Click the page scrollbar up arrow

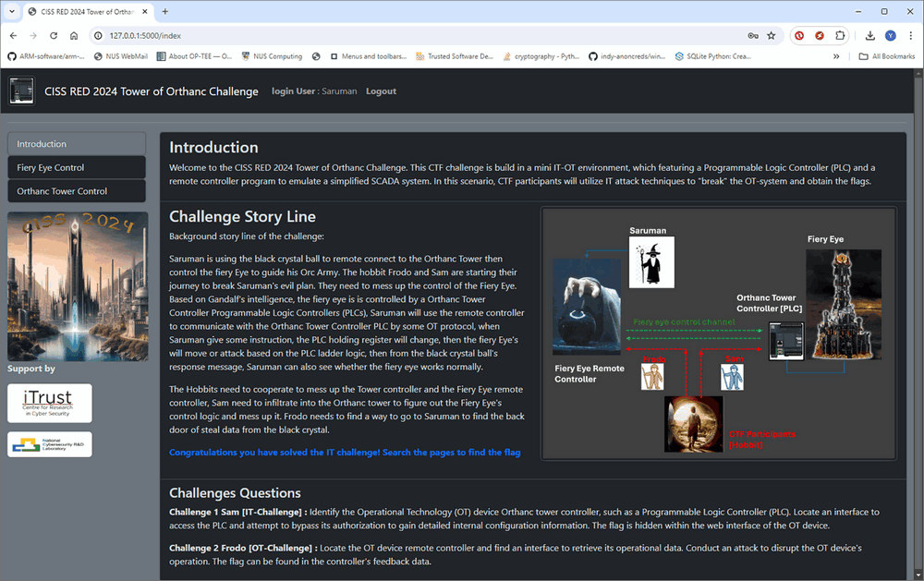pyautogui.click(x=918, y=74)
